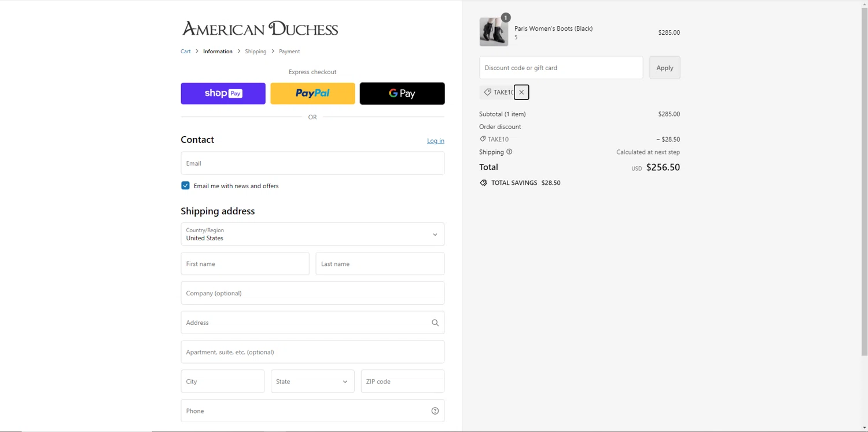Apply the discount code

pos(665,68)
